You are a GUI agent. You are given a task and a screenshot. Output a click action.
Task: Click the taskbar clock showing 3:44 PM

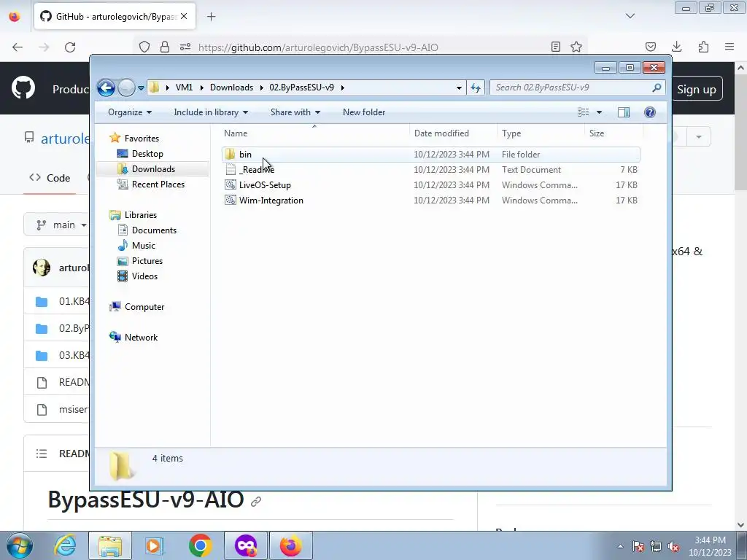coord(710,546)
